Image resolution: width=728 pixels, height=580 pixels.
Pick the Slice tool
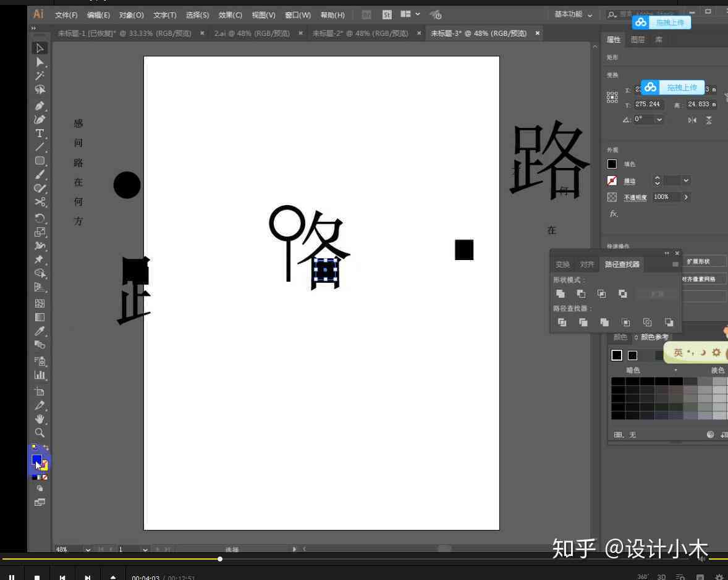(x=40, y=406)
